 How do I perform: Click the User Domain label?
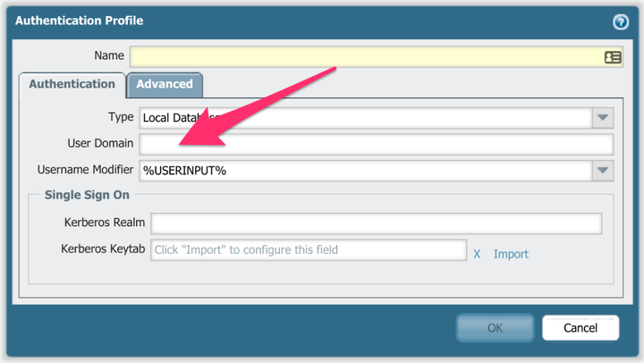(100, 143)
